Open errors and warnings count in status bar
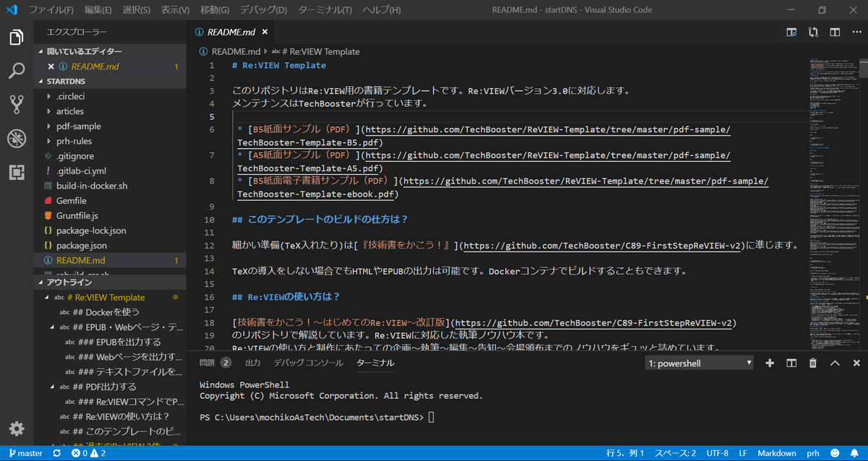 click(89, 453)
